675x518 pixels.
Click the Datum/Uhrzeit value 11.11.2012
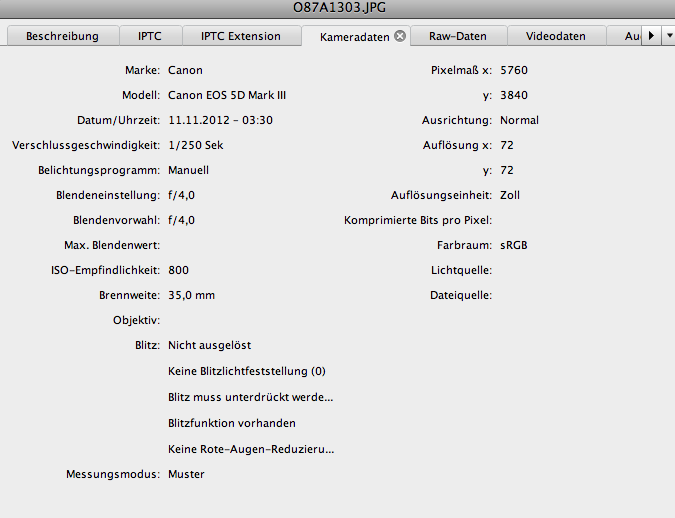click(220, 120)
